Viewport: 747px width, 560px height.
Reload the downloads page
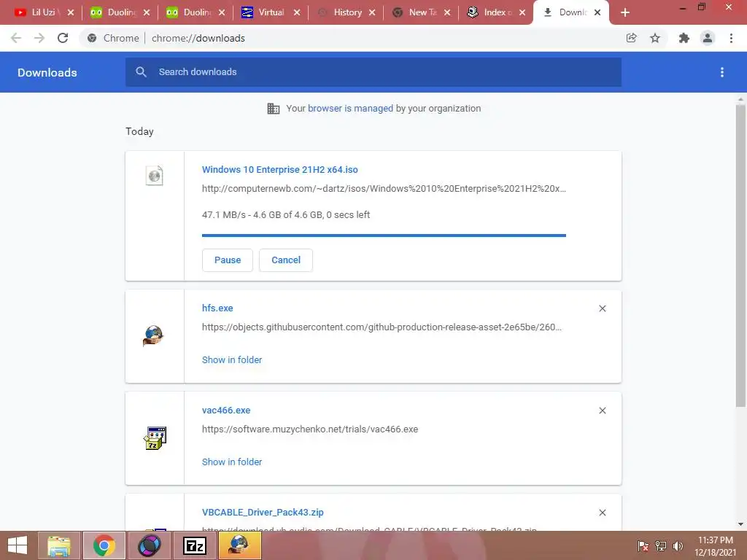(63, 38)
